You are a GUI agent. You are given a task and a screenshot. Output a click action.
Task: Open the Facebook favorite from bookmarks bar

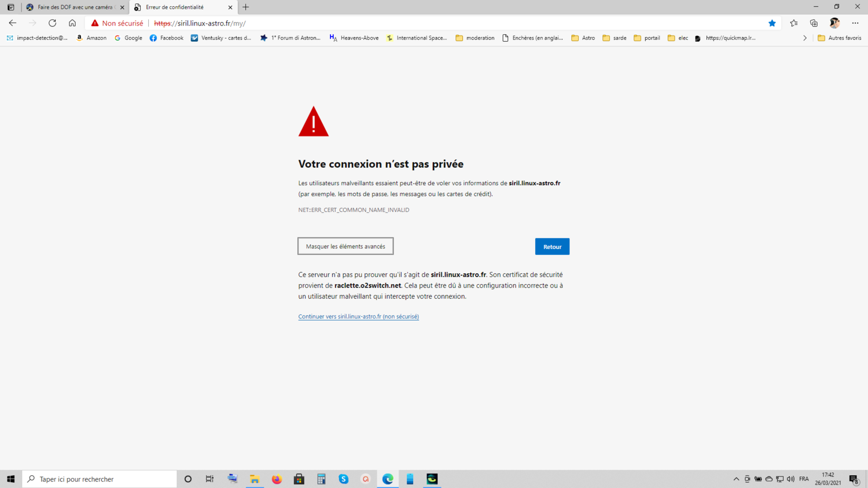tap(166, 38)
